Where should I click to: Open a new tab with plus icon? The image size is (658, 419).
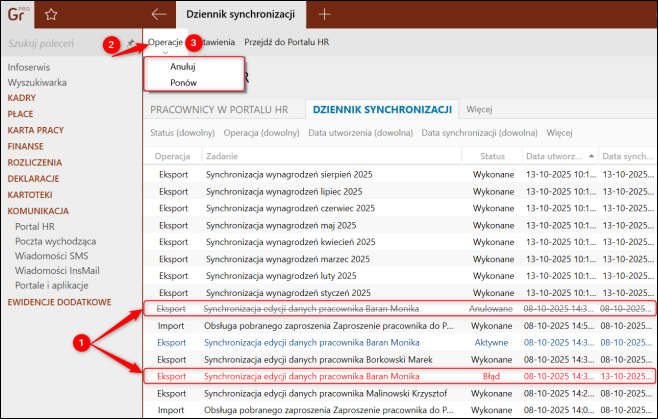point(324,14)
